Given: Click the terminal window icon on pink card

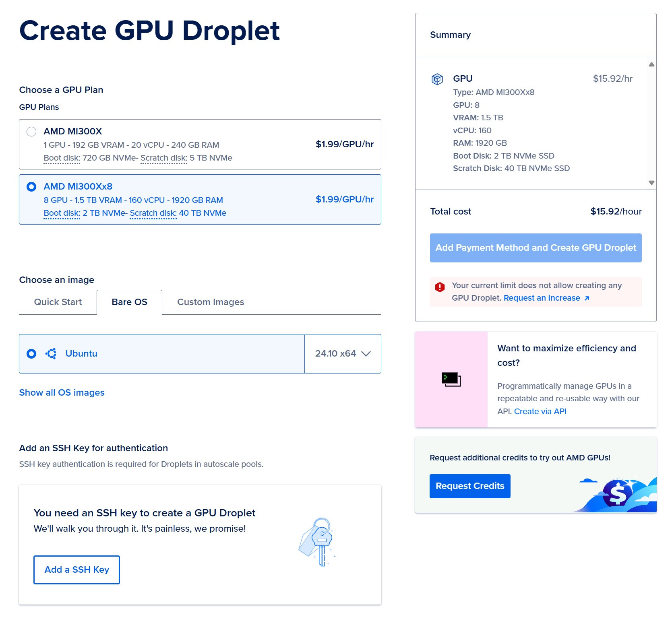Looking at the screenshot, I should pyautogui.click(x=451, y=380).
